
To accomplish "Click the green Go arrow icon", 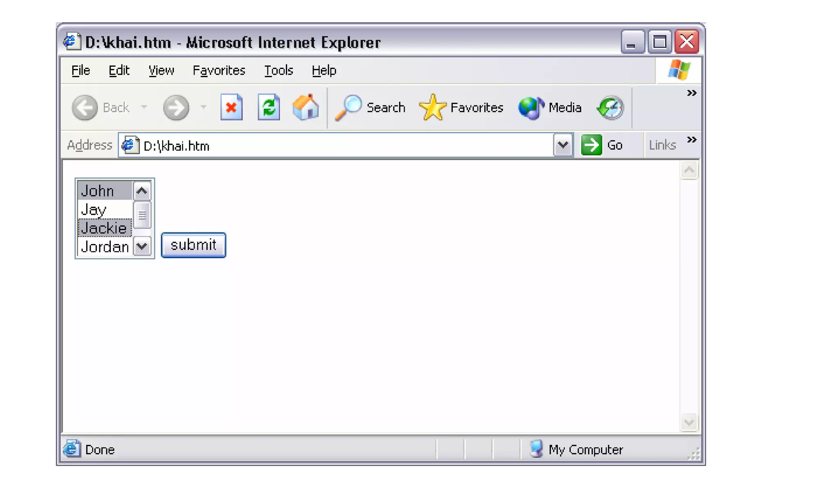I will pos(591,145).
